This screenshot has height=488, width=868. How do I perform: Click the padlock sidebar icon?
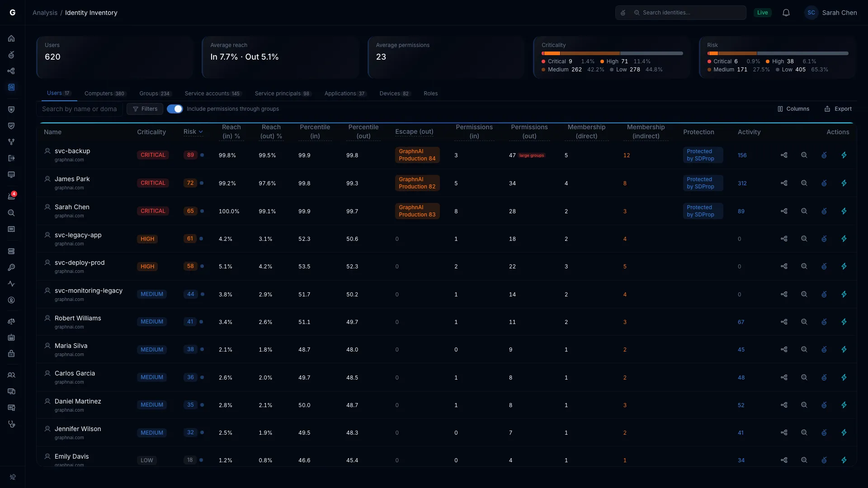(x=11, y=354)
